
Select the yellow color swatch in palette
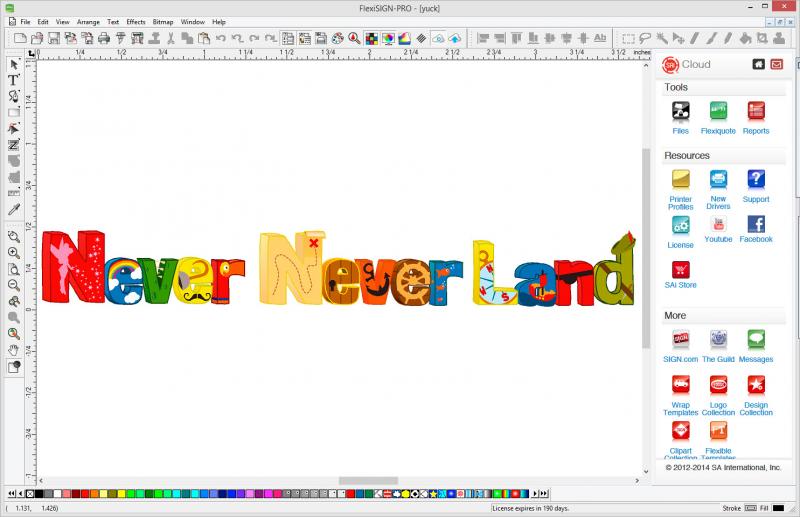(x=121, y=494)
